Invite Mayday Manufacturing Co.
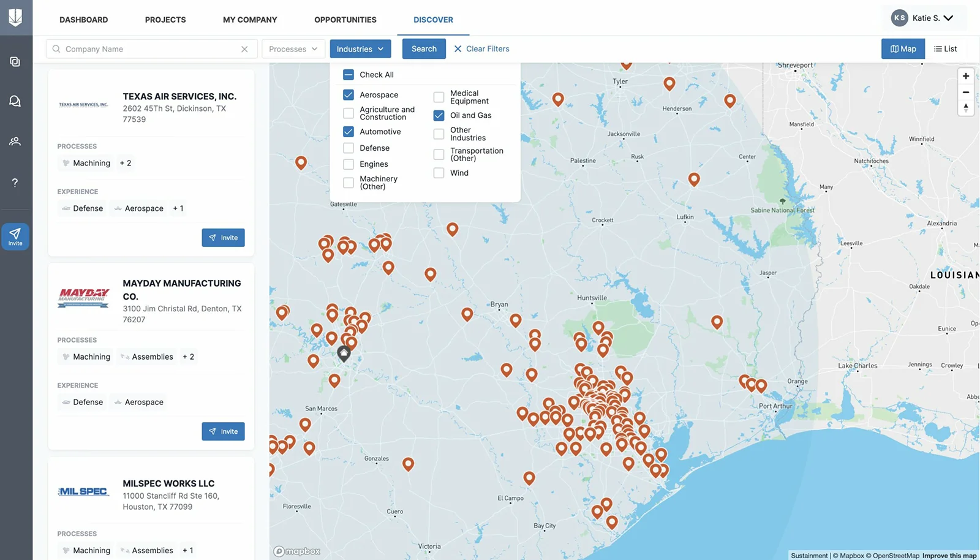Viewport: 980px width, 560px height. (x=224, y=431)
